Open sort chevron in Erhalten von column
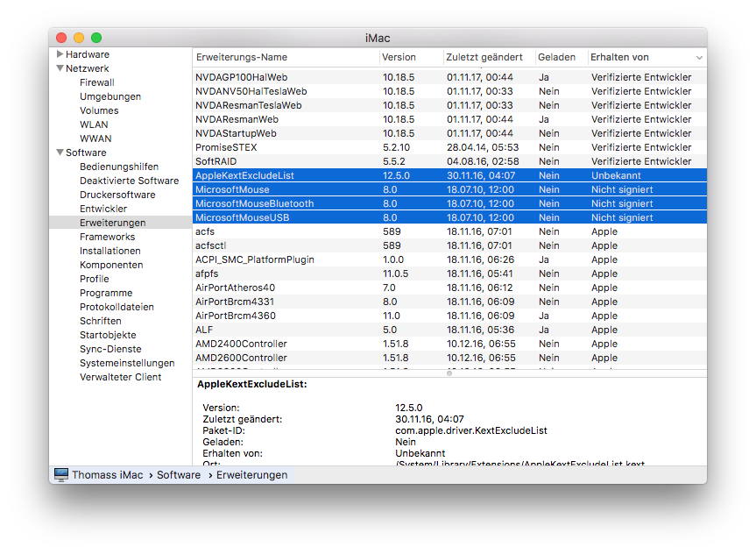The height and width of the screenshot is (554, 756). (x=699, y=58)
